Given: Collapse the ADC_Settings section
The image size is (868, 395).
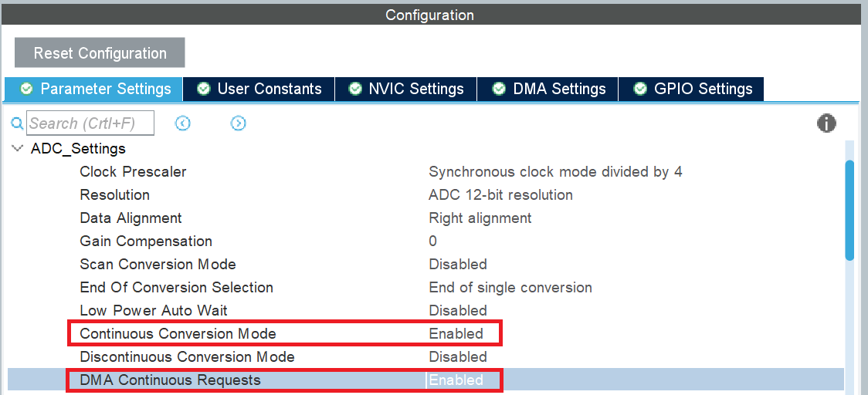Looking at the screenshot, I should (x=19, y=149).
